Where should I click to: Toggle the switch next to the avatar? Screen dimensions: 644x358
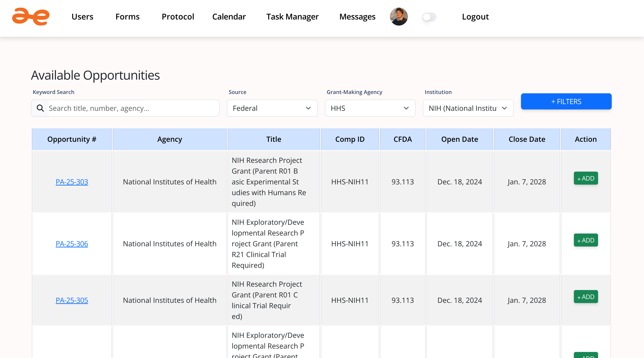(x=429, y=17)
